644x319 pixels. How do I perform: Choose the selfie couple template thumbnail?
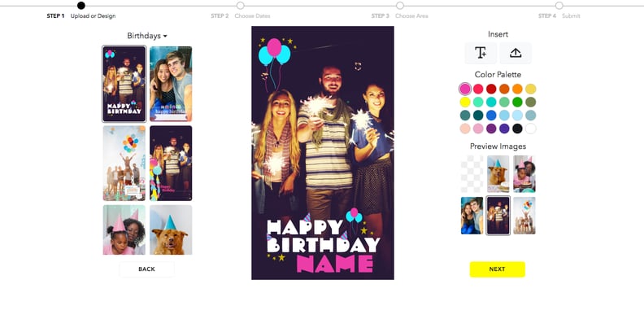171,84
